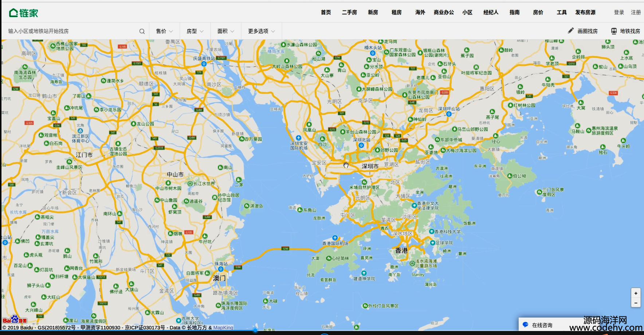Click the subway search train icon
644x335 pixels.
(x=614, y=31)
